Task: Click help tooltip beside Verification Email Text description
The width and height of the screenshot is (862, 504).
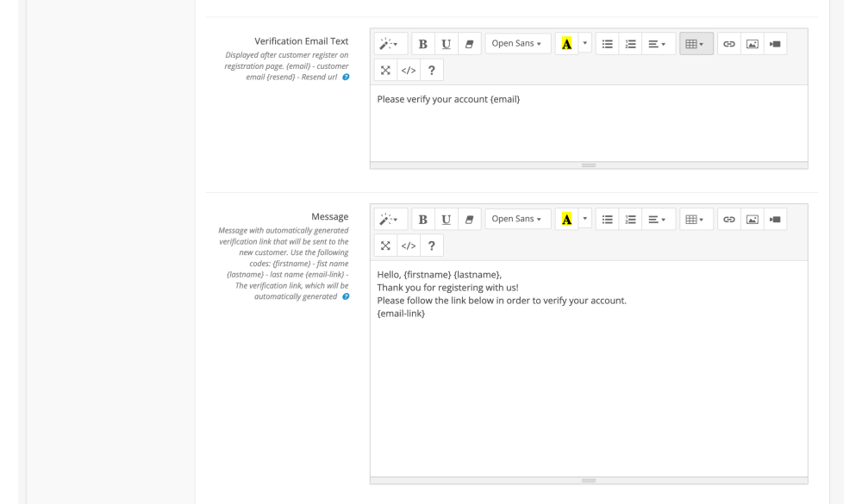Action: (x=346, y=78)
